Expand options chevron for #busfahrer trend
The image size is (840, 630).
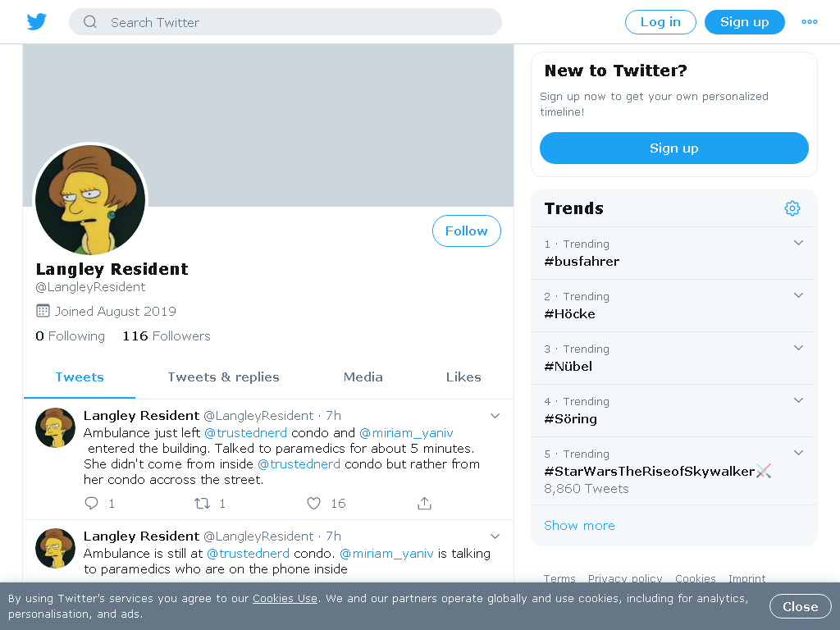pos(798,243)
